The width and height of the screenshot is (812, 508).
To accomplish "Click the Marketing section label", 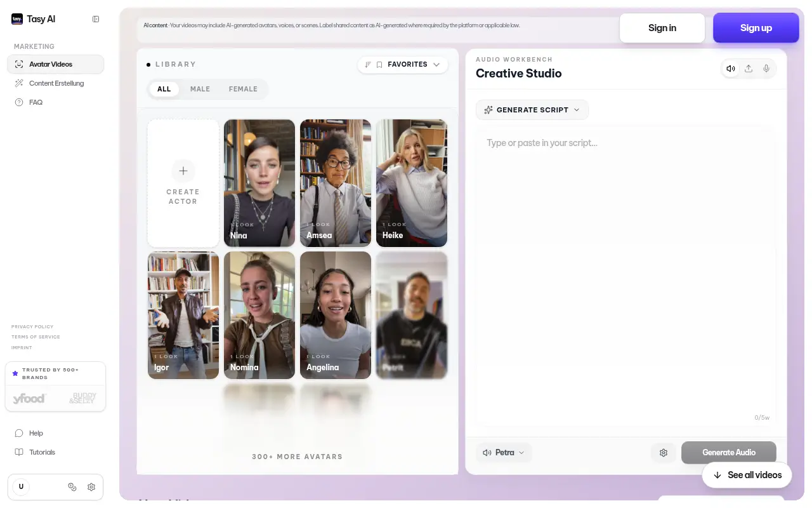I will click(34, 46).
